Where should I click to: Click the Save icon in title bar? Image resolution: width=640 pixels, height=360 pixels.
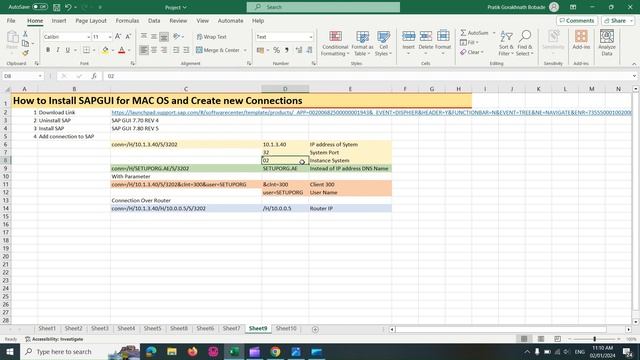click(57, 7)
